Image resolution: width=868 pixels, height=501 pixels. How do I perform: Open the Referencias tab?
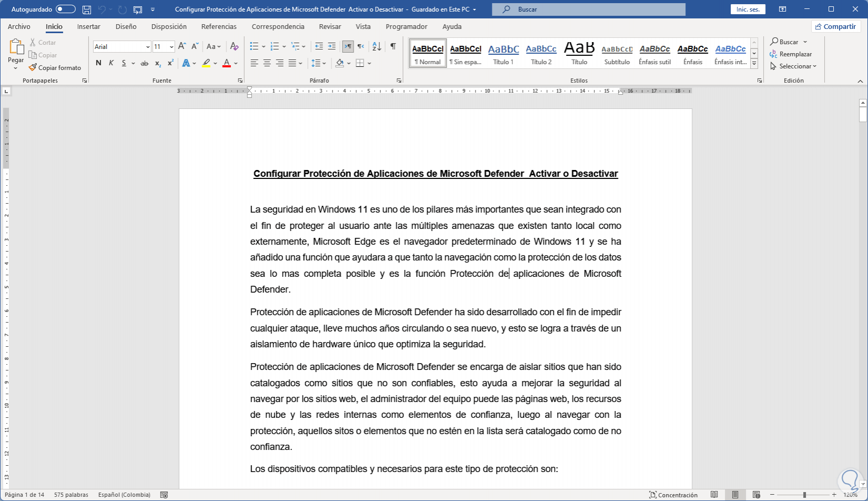219,26
